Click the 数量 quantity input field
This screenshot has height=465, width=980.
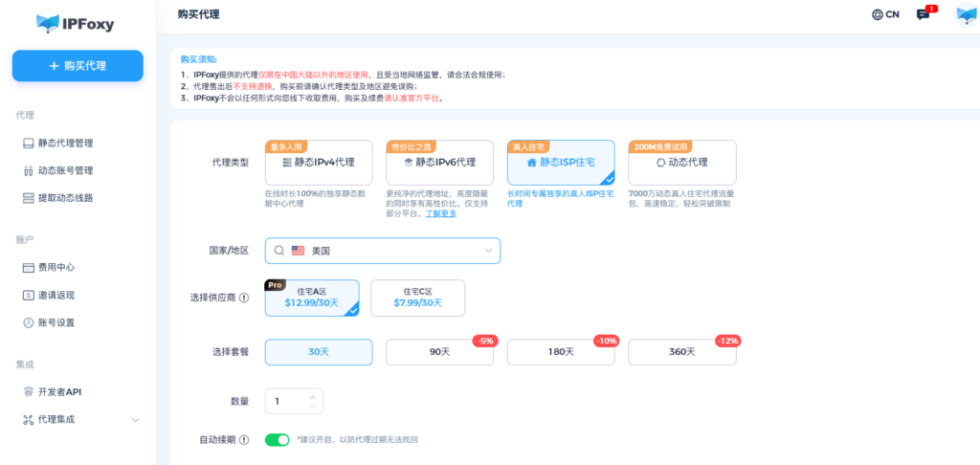(287, 401)
